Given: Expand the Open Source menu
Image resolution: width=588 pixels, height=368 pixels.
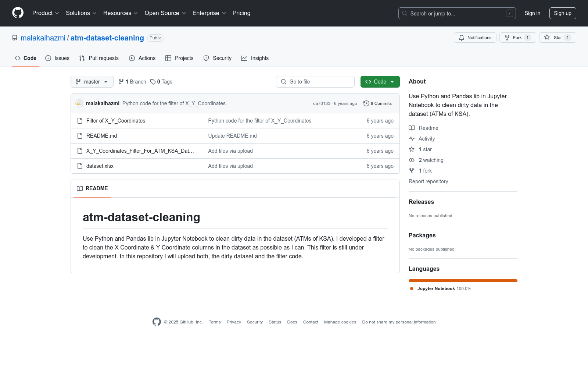Looking at the screenshot, I should point(165,13).
